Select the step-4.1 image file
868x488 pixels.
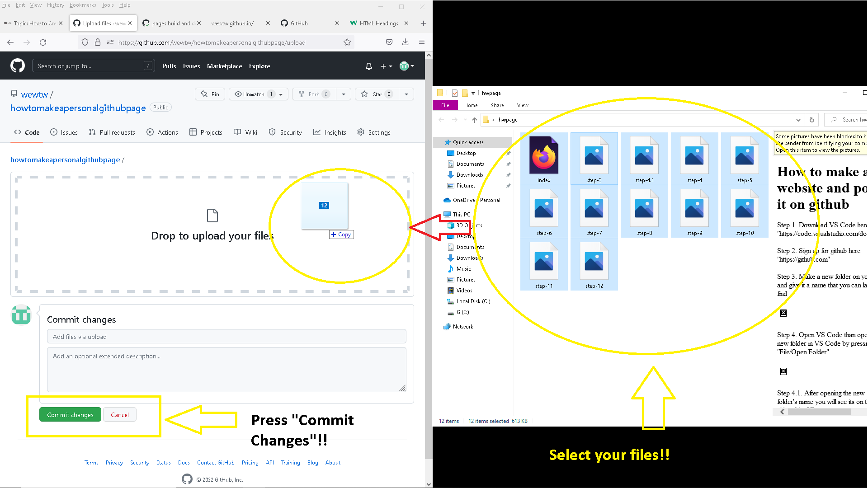tap(644, 159)
